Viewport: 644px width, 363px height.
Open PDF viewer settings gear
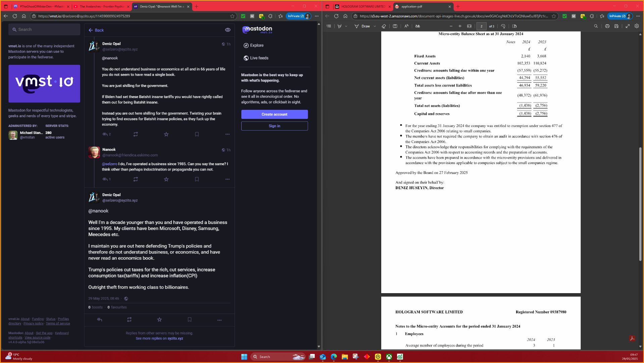(x=637, y=26)
